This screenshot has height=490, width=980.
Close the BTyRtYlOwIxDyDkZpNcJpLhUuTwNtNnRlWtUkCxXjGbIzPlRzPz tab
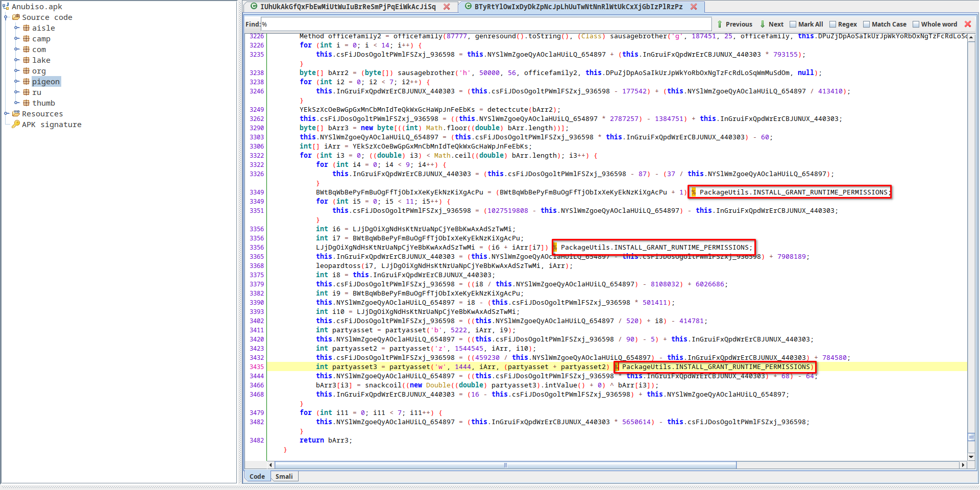click(x=694, y=7)
